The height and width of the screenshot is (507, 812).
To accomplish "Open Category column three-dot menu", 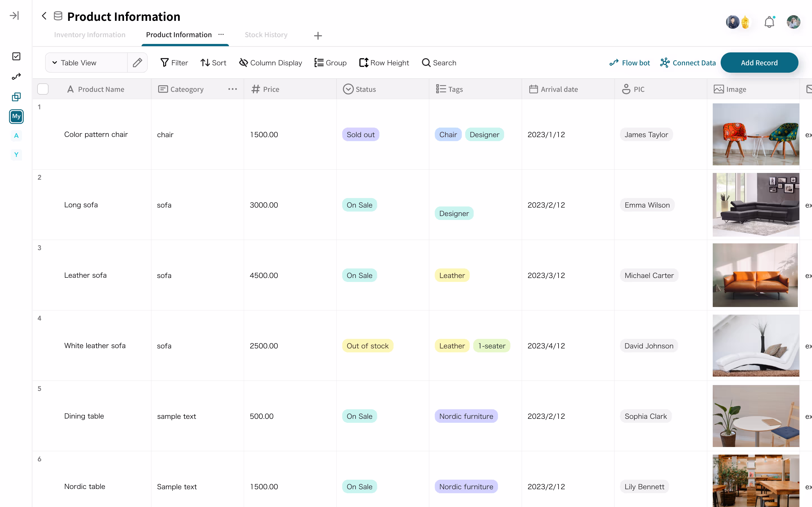I will [x=233, y=89].
